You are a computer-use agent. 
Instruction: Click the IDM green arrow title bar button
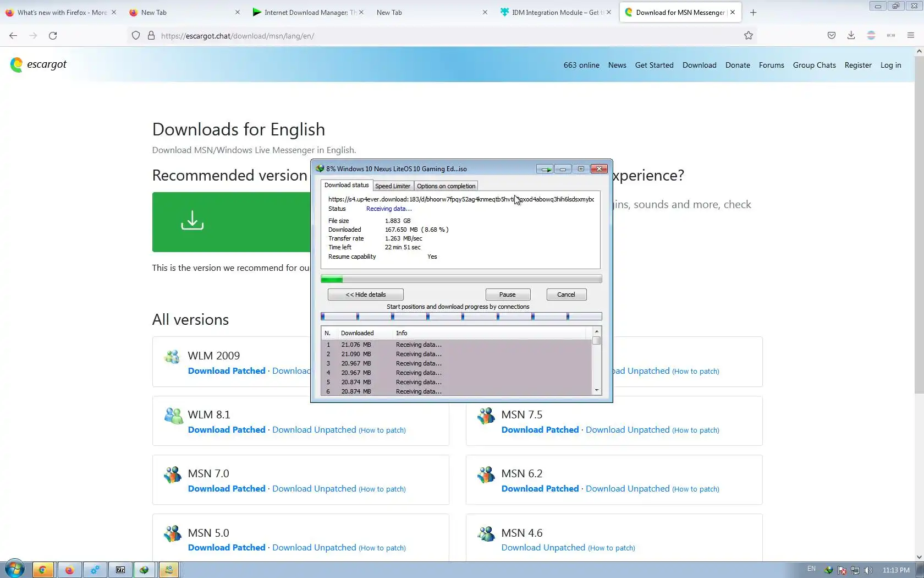point(545,169)
